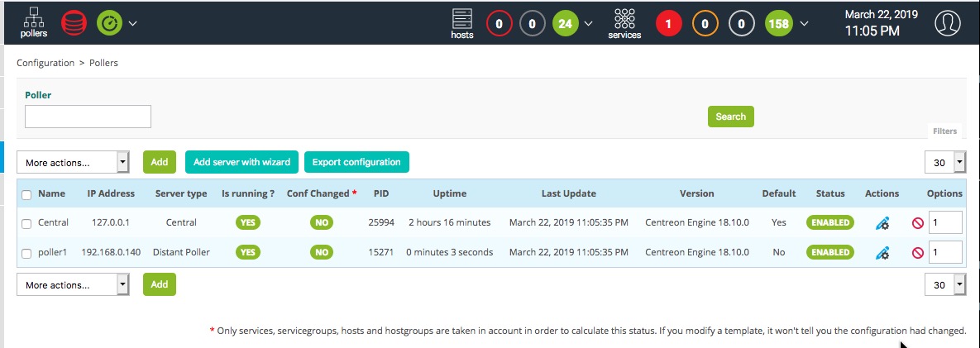
Task: Click the gear action icon for Central
Action: point(882,222)
